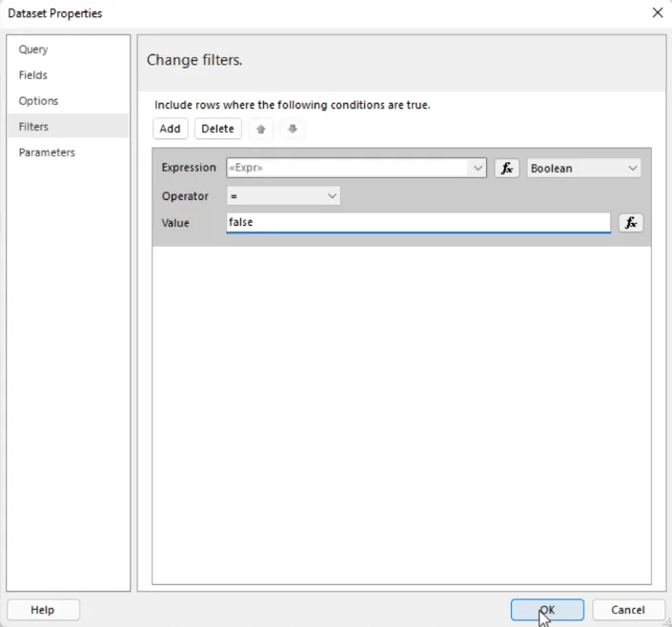672x627 pixels.
Task: Confirm with the OK button
Action: (x=547, y=610)
